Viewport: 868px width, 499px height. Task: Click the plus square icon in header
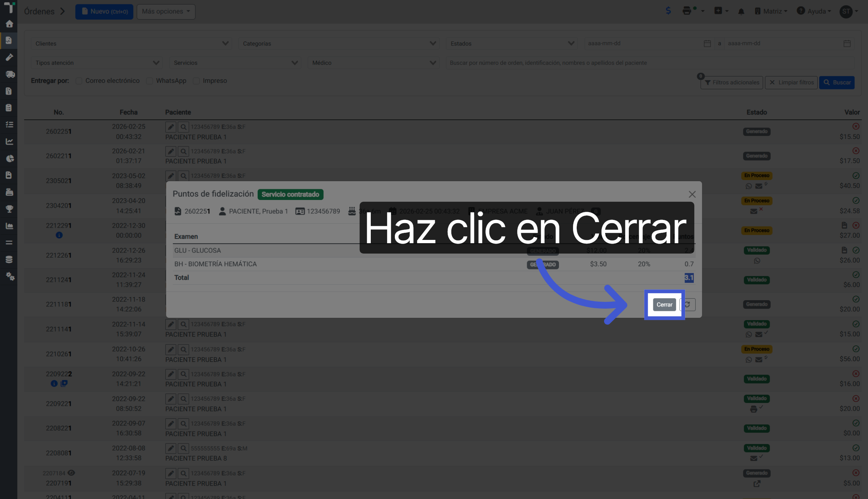(718, 11)
